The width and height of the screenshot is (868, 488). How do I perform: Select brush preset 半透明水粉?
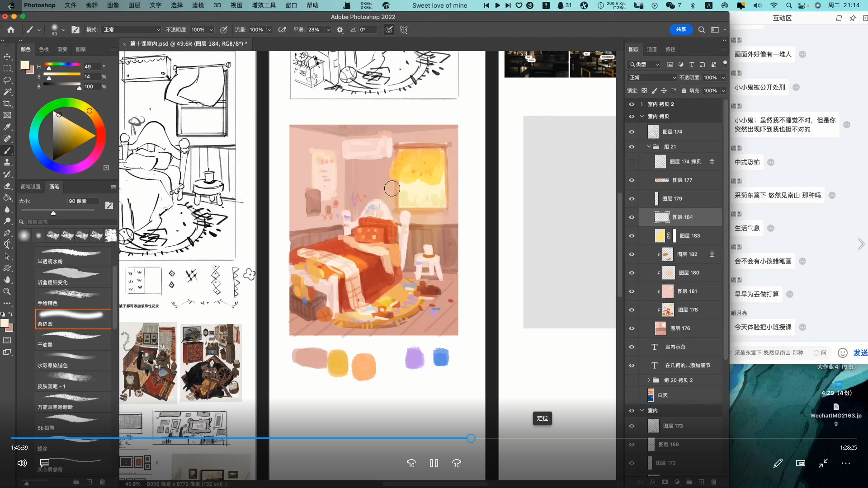coord(73,256)
